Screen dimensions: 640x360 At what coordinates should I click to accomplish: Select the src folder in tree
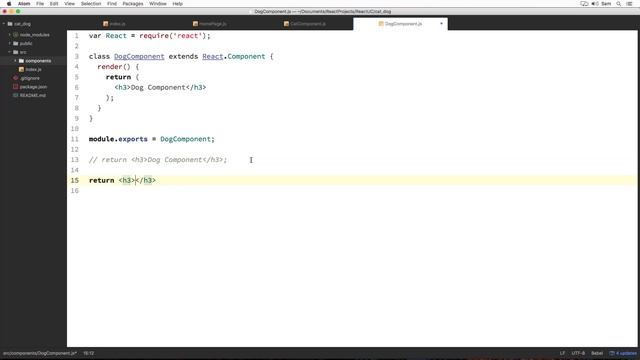coord(23,52)
